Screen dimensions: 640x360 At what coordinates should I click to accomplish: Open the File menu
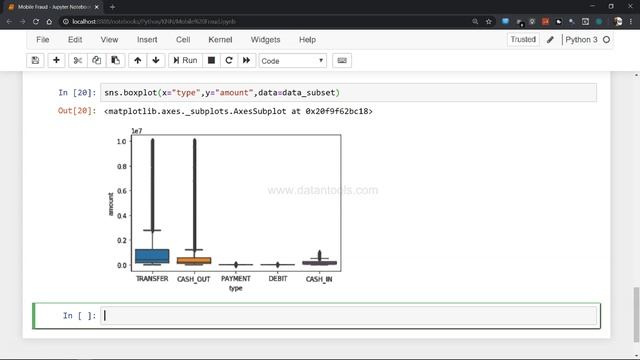(43, 40)
